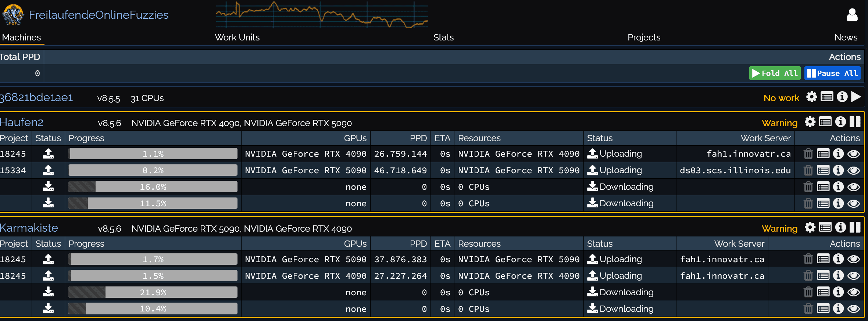Image resolution: width=868 pixels, height=321 pixels.
Task: Open log viewer icon for Karmakiste machine
Action: [825, 228]
